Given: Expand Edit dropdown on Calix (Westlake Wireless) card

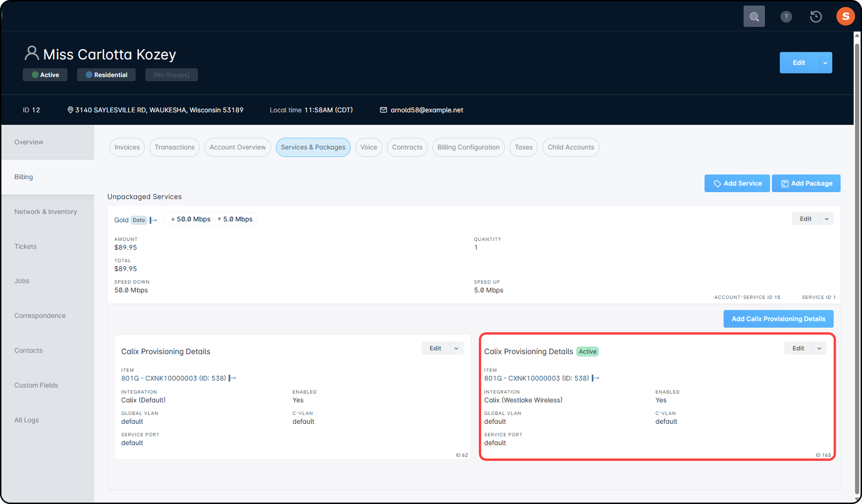Looking at the screenshot, I should (819, 349).
